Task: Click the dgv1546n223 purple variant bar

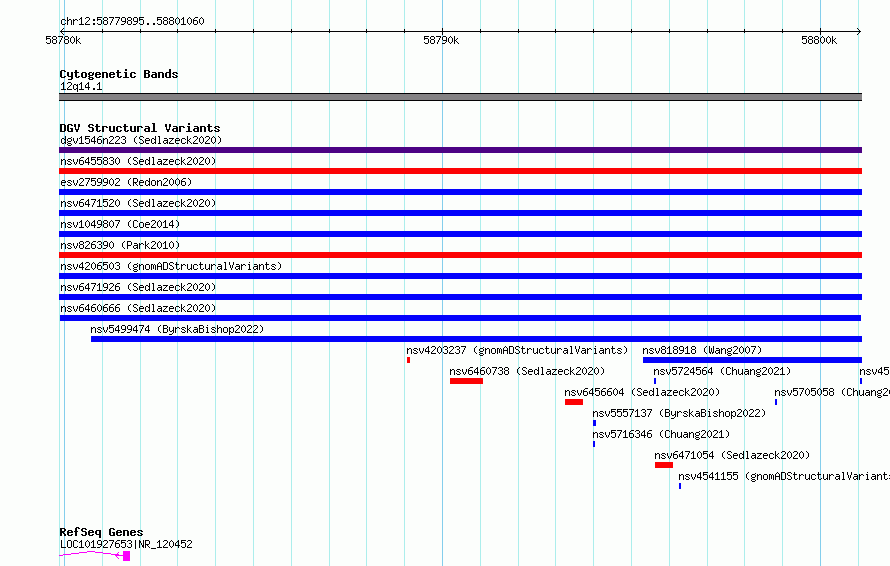Action: click(x=460, y=150)
